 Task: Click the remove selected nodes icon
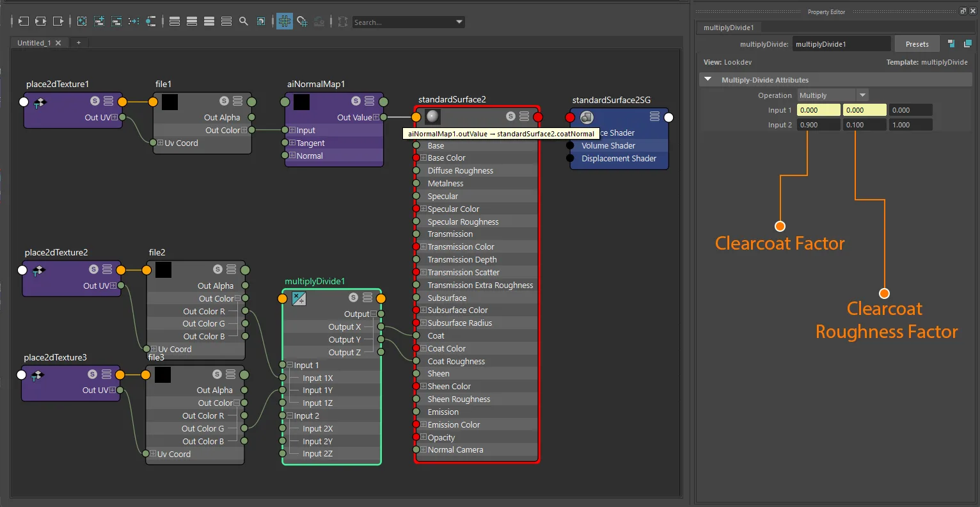(x=116, y=21)
